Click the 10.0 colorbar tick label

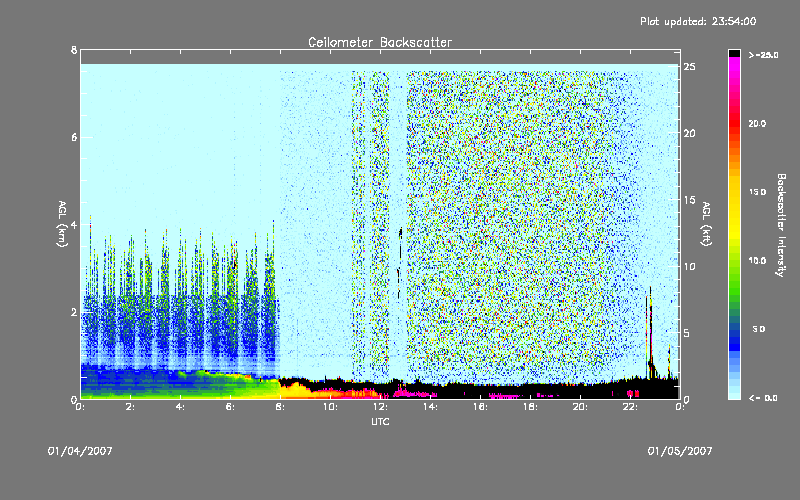pos(757,260)
